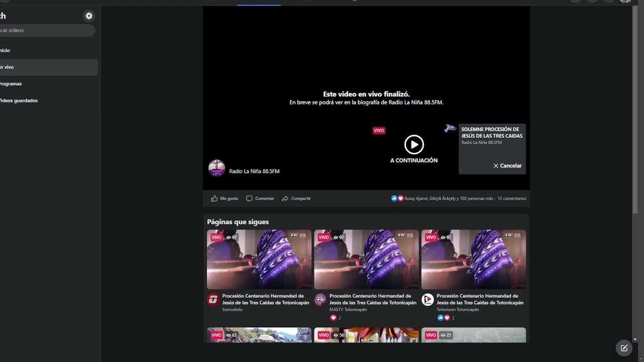Viewport: 644px width, 362px height.
Task: Open the Procesión Centenario title by Somostoto
Action: pos(266,299)
